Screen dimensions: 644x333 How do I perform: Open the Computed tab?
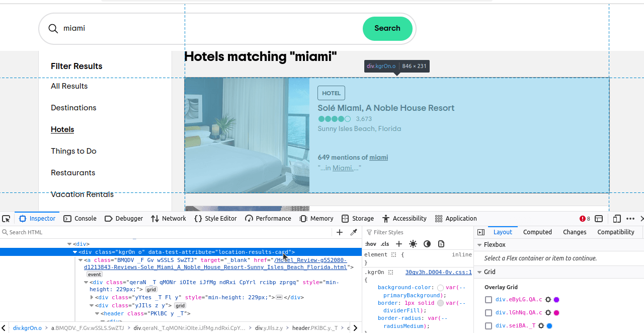point(537,232)
